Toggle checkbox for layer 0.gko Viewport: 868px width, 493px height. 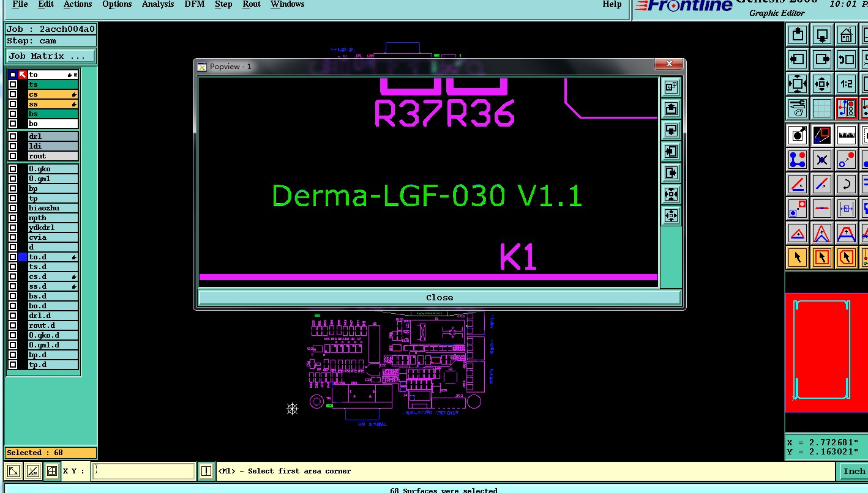tap(13, 169)
